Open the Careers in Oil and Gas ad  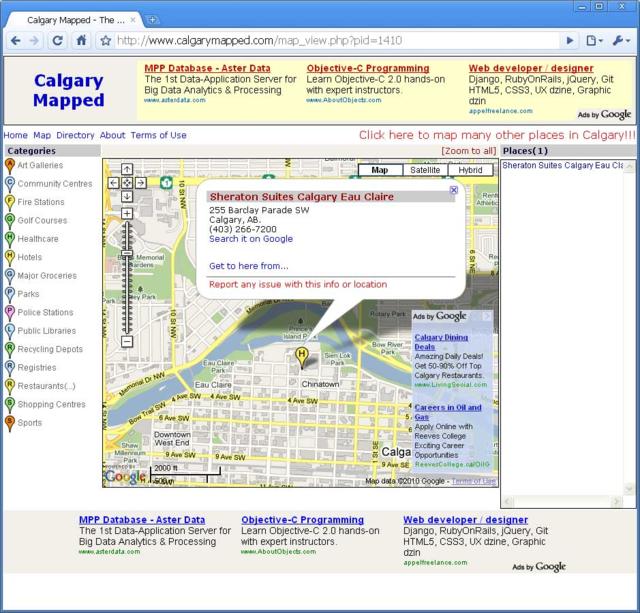[x=448, y=412]
